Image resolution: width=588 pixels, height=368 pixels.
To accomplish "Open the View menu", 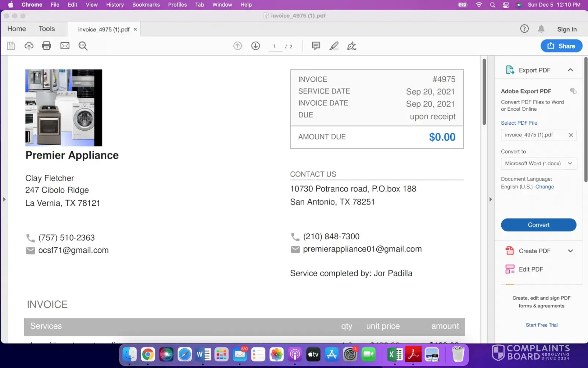I will click(92, 5).
